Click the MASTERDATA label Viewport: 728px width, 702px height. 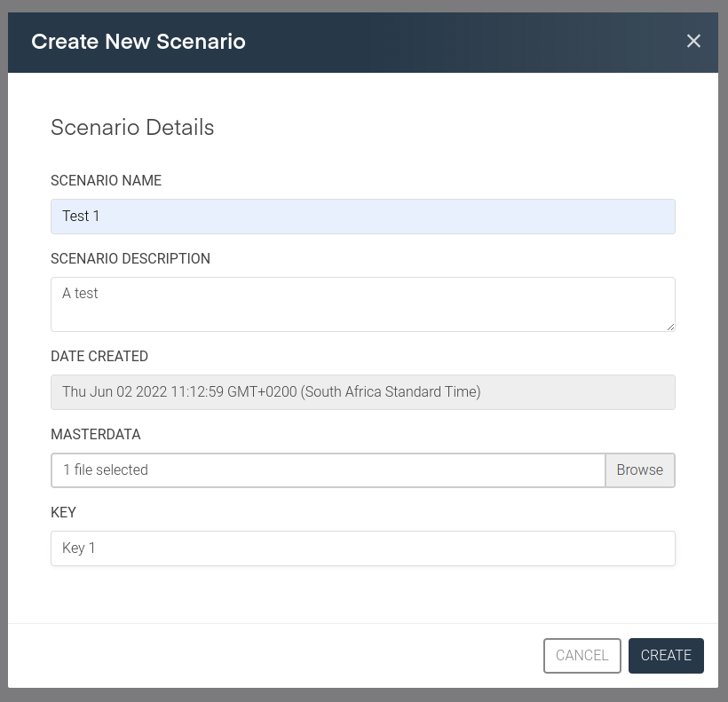coord(96,435)
